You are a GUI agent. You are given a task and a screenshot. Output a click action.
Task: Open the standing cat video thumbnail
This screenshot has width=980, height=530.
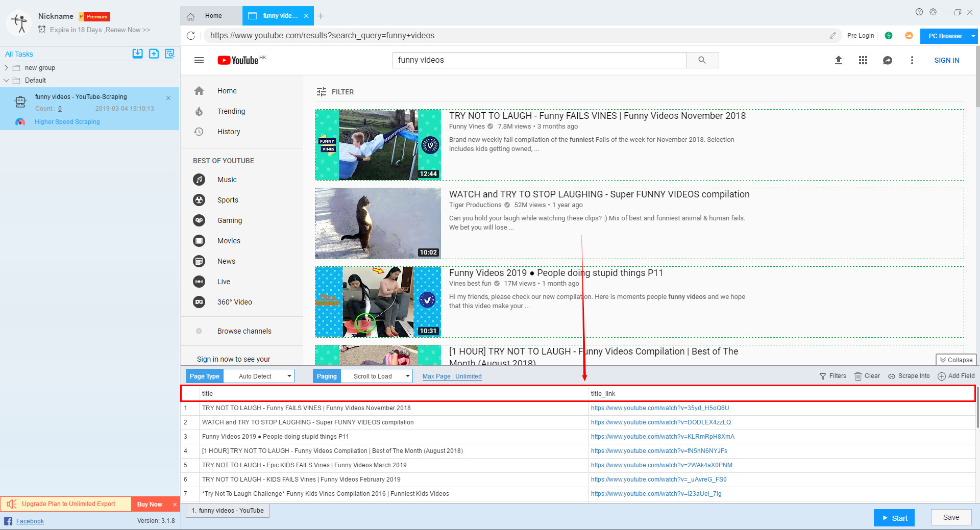[x=378, y=223]
